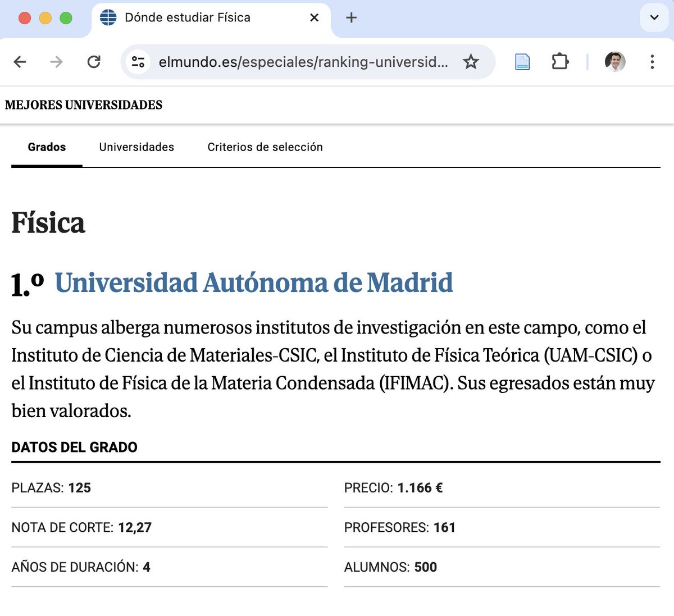The height and width of the screenshot is (616, 674).
Task: Reload the current page
Action: [94, 62]
